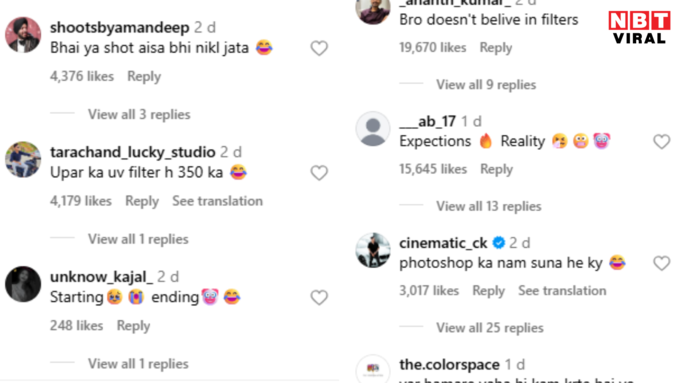The height and width of the screenshot is (383, 680).
Task: Like the Expections Reality comment heart
Action: click(662, 141)
